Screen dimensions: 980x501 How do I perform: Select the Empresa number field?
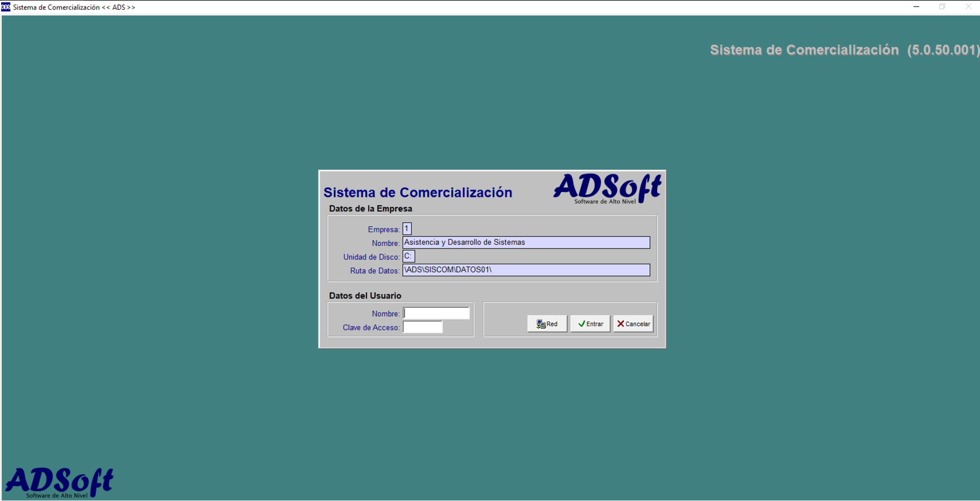tap(407, 229)
